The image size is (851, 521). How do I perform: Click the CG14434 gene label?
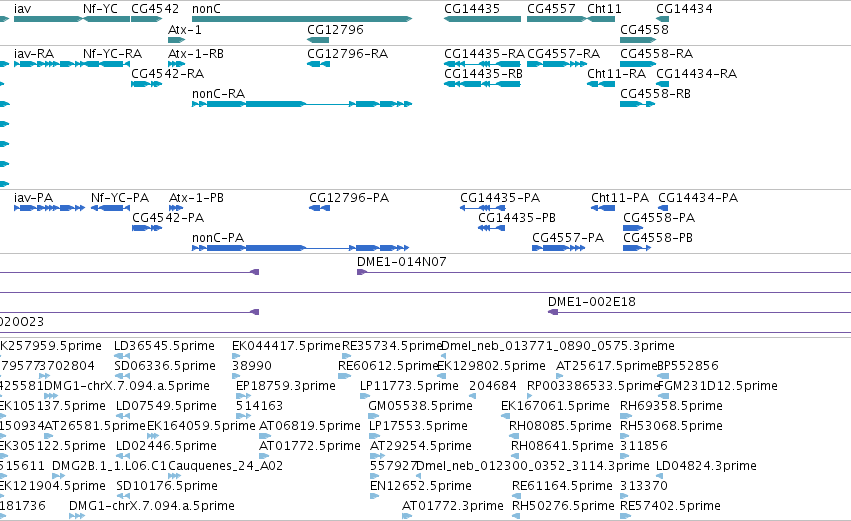pyautogui.click(x=684, y=9)
